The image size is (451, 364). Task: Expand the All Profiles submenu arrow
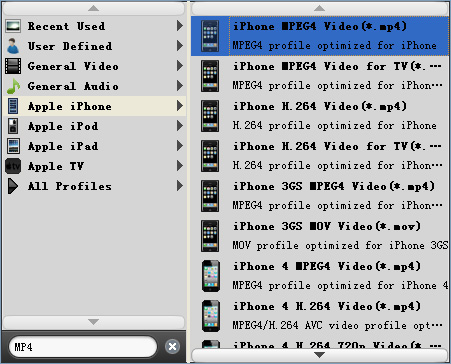click(x=180, y=186)
